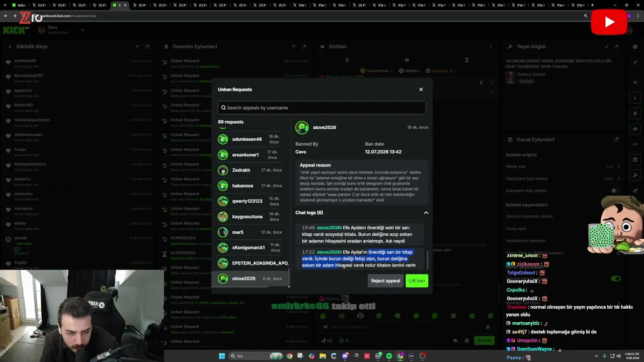This screenshot has width=644, height=362.
Task: Collapse the Chat logs (6) section
Action: 426,213
